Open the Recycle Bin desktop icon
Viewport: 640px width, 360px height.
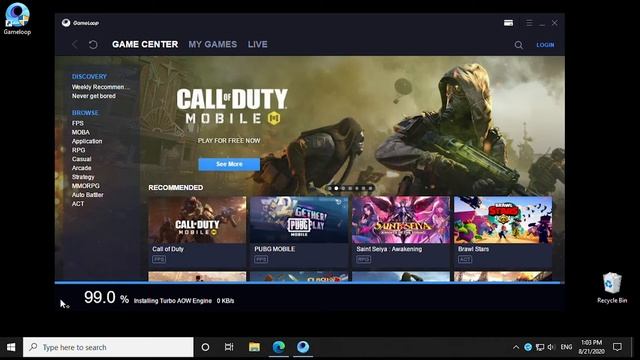(x=611, y=288)
